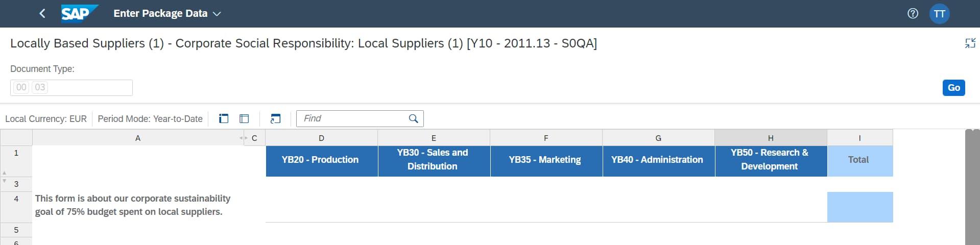Open the help question mark icon
The width and height of the screenshot is (980, 245).
913,14
